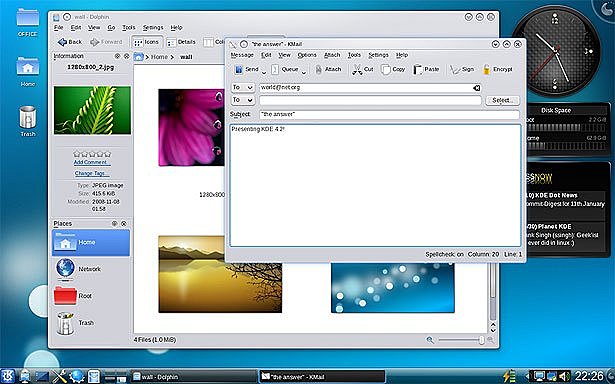Screen dimensions: 615x384
Task: Open the Dolphin Go menu
Action: [x=111, y=27]
